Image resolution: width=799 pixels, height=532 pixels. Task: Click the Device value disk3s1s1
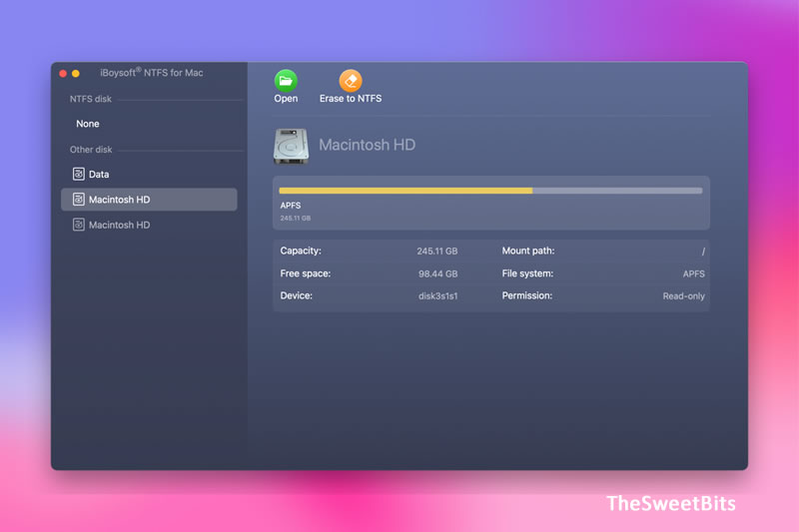(438, 295)
